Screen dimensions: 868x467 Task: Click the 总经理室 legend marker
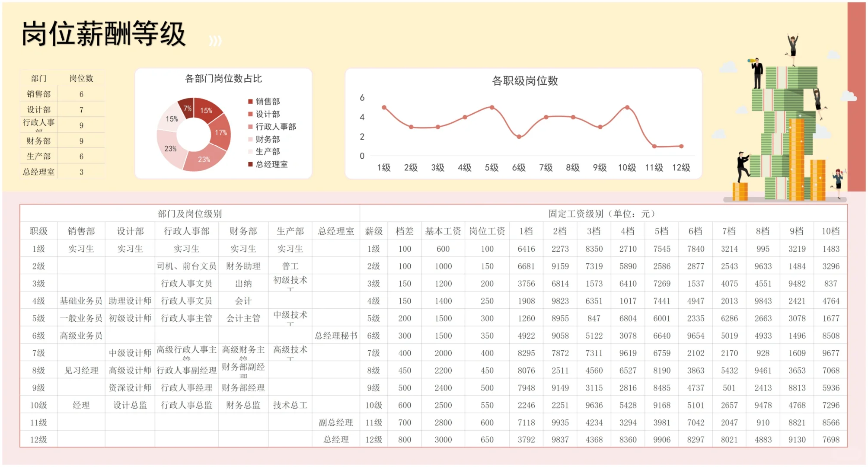tap(251, 164)
